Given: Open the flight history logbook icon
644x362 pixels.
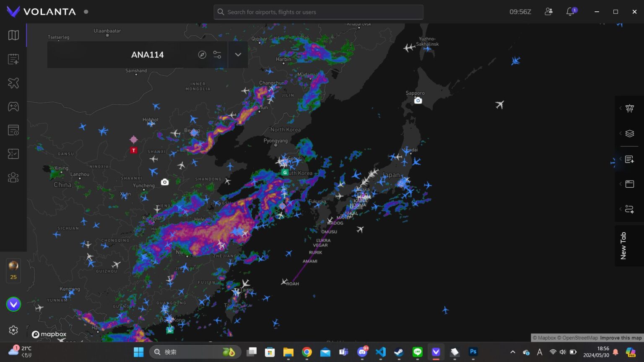Looking at the screenshot, I should (13, 130).
